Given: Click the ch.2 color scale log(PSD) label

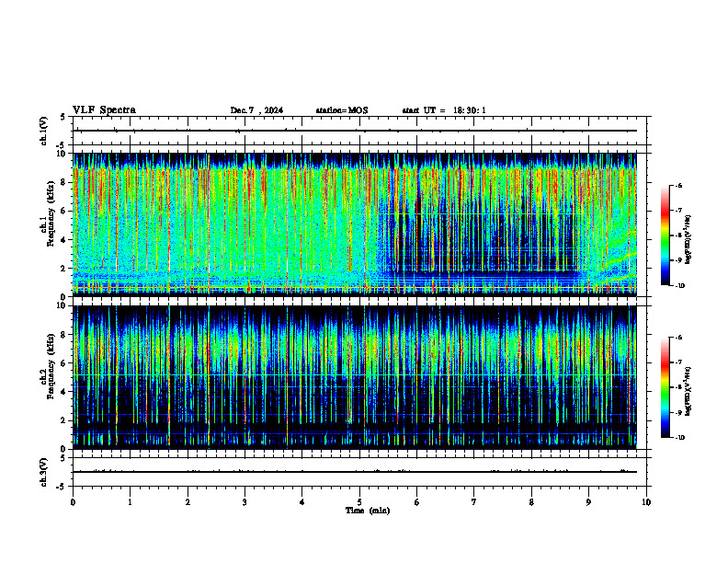Looking at the screenshot, I should coord(688,392).
